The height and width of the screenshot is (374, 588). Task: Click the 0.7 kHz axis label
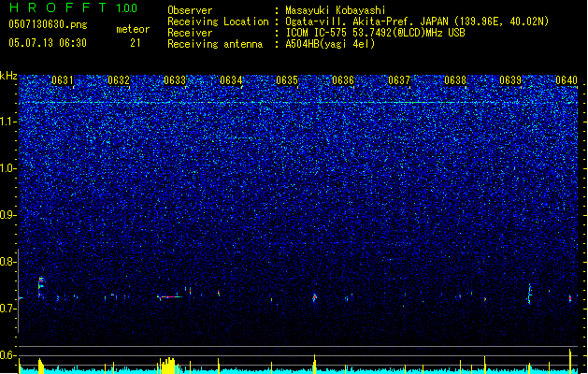click(x=8, y=309)
